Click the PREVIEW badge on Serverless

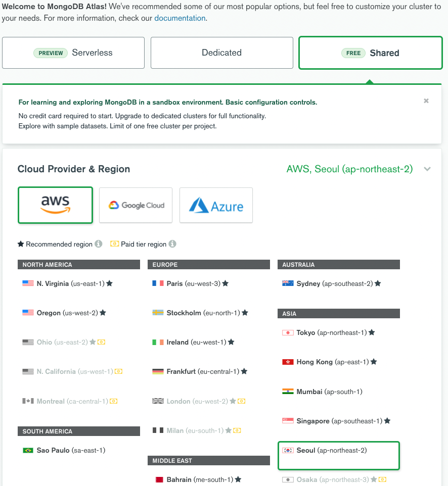[x=51, y=53]
